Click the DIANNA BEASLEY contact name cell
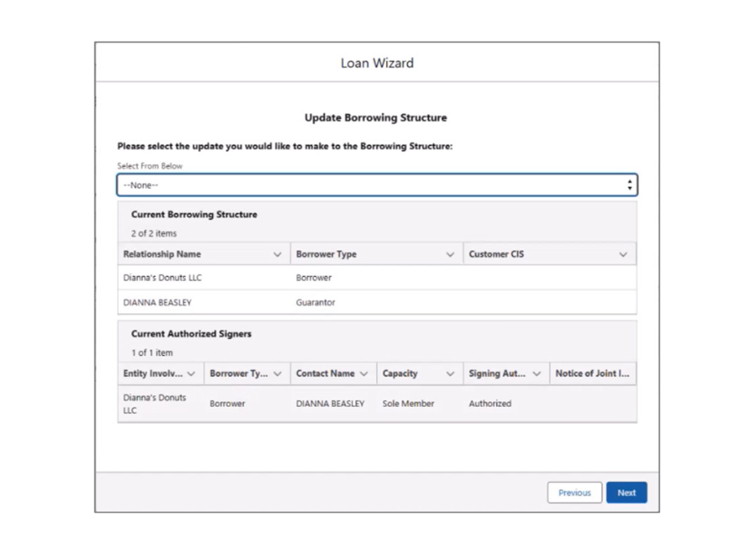The height and width of the screenshot is (552, 756). click(330, 404)
